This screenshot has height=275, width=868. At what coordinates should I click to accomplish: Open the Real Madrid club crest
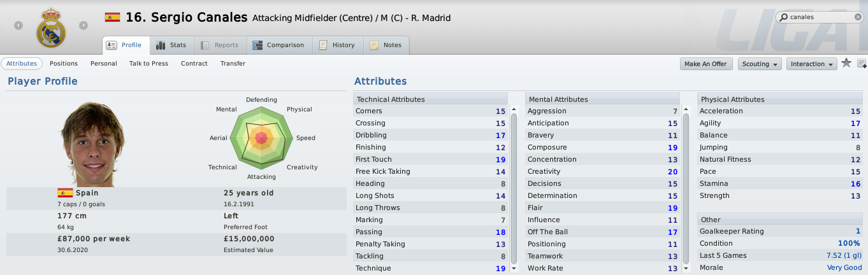pyautogui.click(x=51, y=29)
